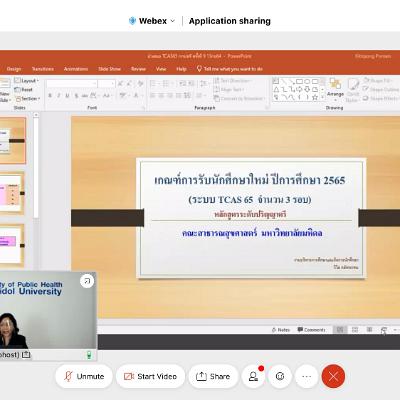This screenshot has width=400, height=400.
Task: Toggle the Comments pane
Action: point(311,330)
